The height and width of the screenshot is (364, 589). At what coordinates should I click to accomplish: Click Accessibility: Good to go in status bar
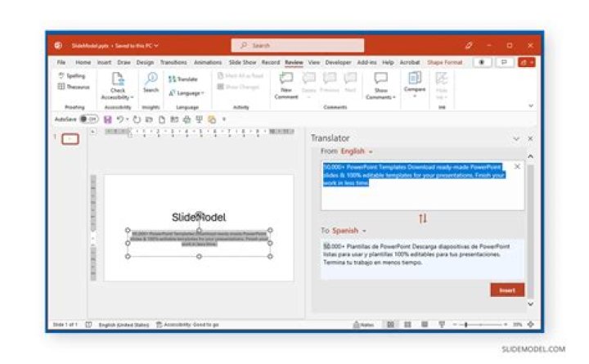pos(187,325)
